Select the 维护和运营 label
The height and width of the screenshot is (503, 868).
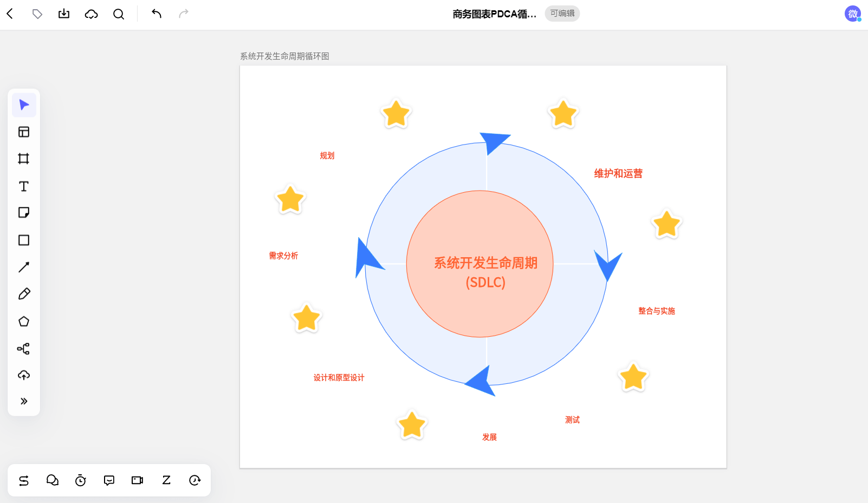[618, 174]
